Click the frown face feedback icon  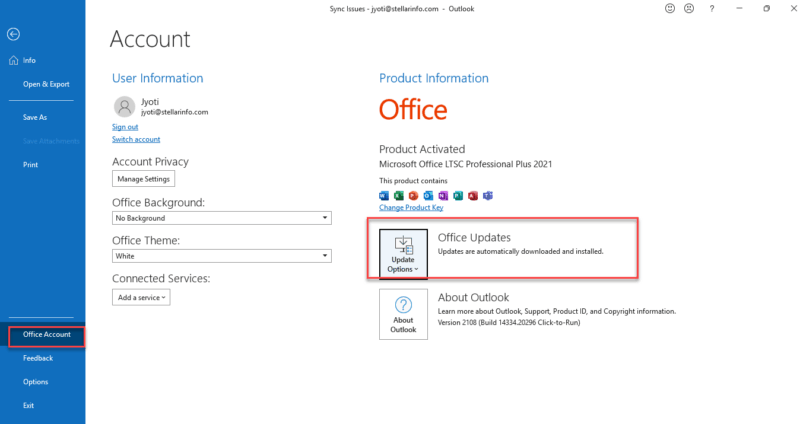[689, 8]
